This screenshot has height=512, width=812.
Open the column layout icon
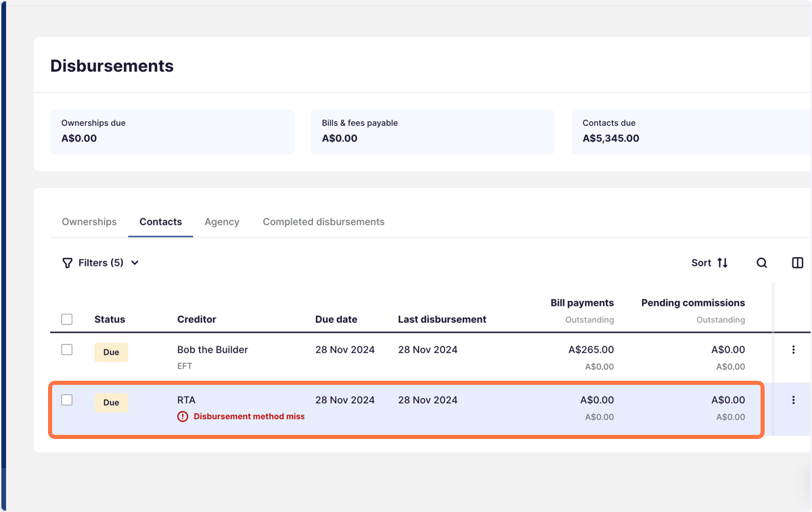(x=797, y=263)
